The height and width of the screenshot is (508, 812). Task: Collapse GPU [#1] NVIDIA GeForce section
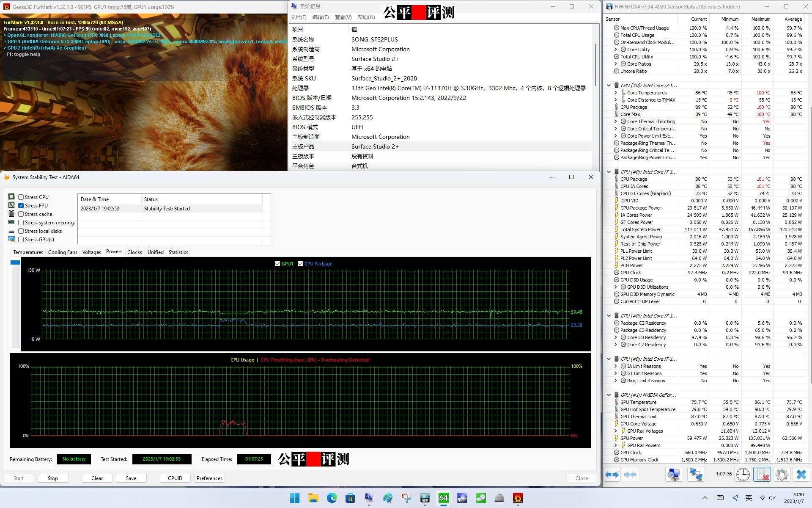(x=609, y=395)
